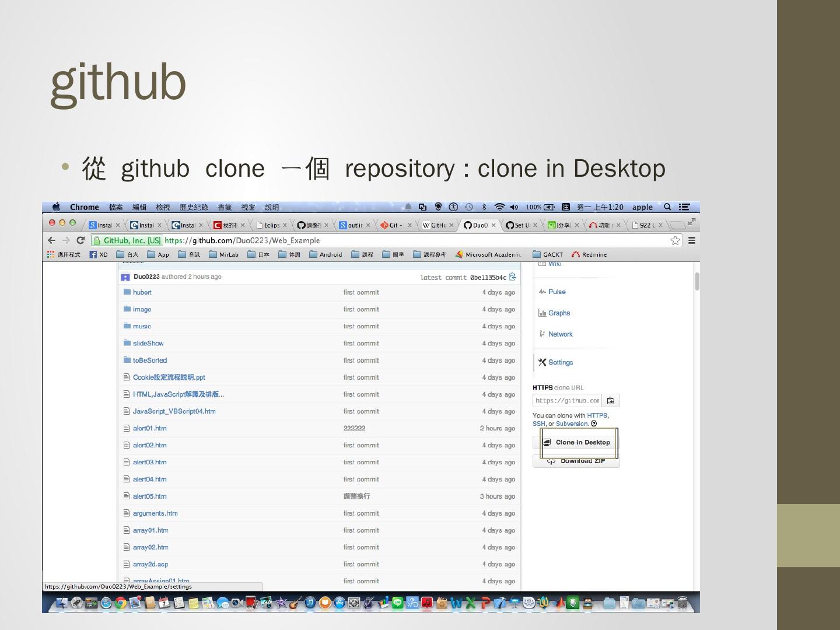The image size is (840, 630).
Task: Click the battery status icon
Action: click(x=549, y=207)
